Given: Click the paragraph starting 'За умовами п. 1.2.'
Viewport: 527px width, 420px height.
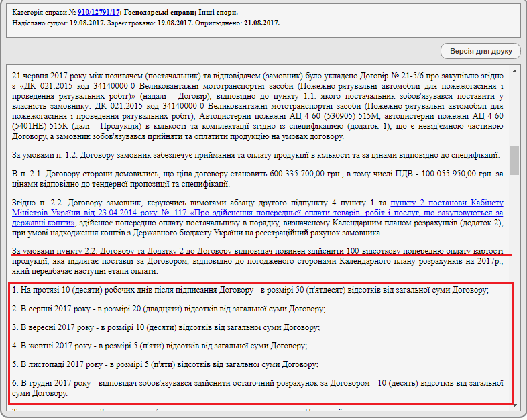Looking at the screenshot, I should pyautogui.click(x=255, y=156).
